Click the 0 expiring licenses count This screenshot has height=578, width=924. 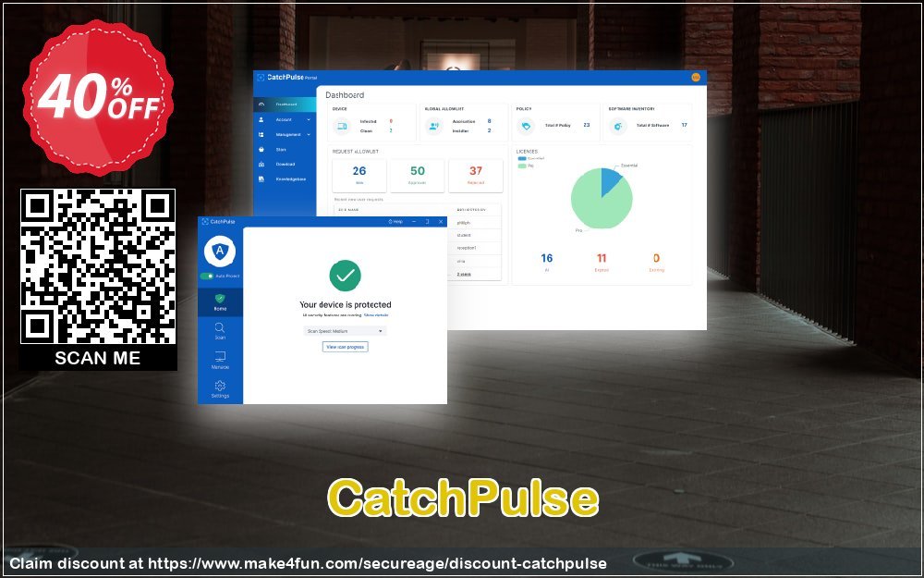[656, 258]
